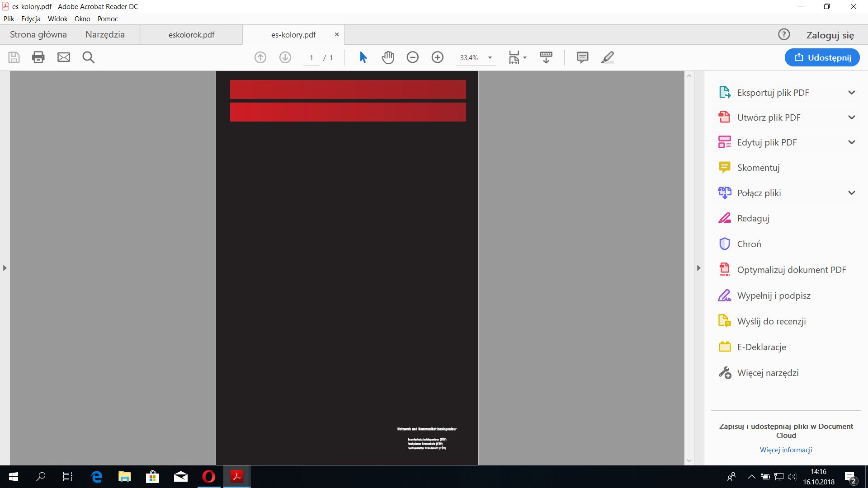Expand Połącz pliki options

[x=851, y=193]
